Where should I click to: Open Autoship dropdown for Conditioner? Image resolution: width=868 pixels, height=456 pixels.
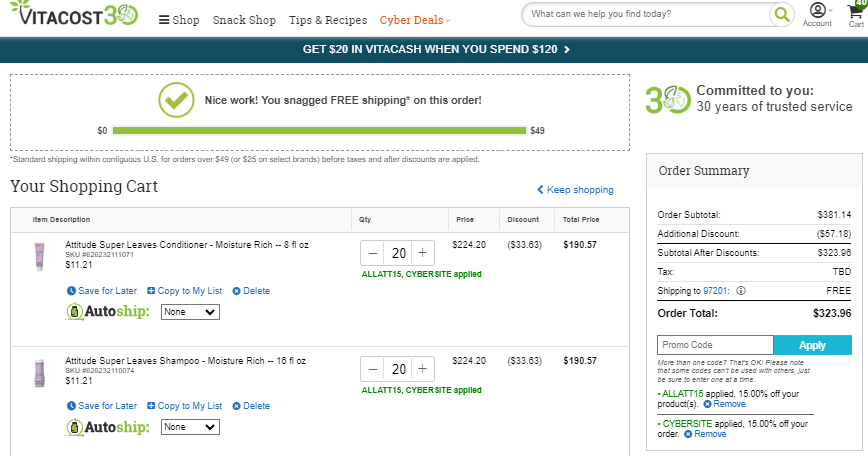point(190,312)
